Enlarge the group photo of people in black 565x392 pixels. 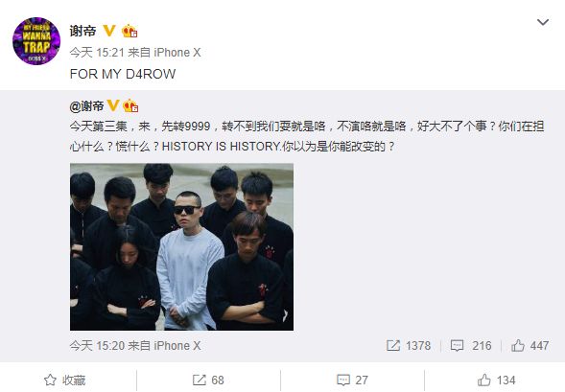click(x=181, y=247)
